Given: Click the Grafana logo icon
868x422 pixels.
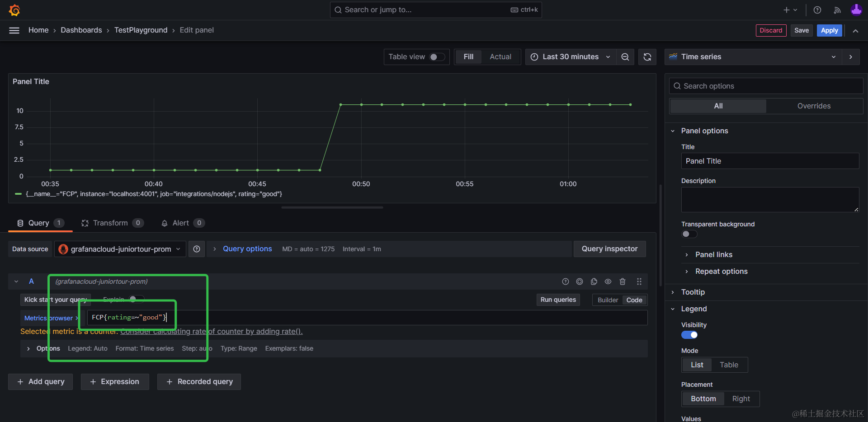Looking at the screenshot, I should point(14,10).
